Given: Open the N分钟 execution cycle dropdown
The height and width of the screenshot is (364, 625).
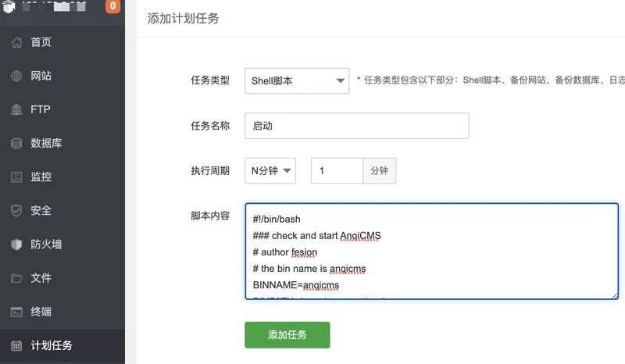Looking at the screenshot, I should [x=270, y=170].
